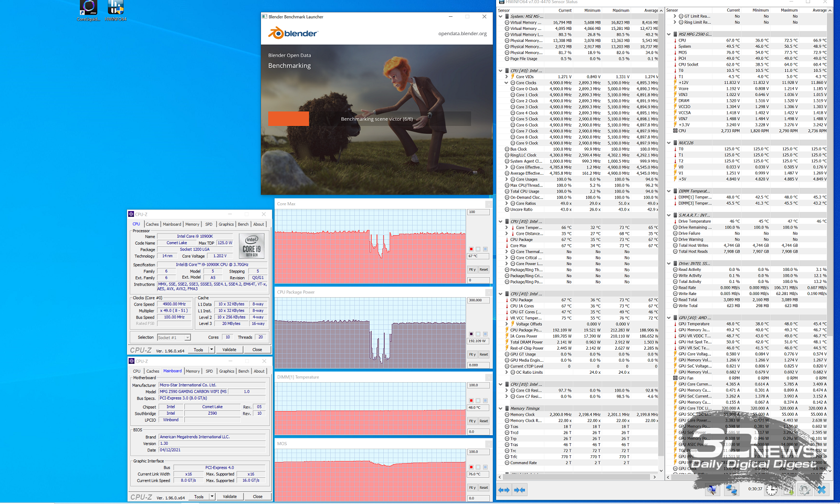Open the HWiNFO sensor search magnifier button

pos(712,490)
